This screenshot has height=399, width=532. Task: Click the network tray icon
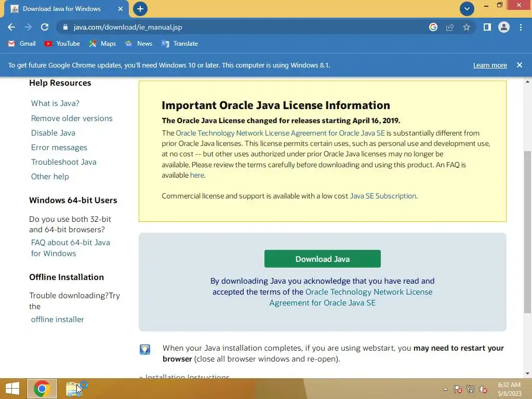click(471, 389)
